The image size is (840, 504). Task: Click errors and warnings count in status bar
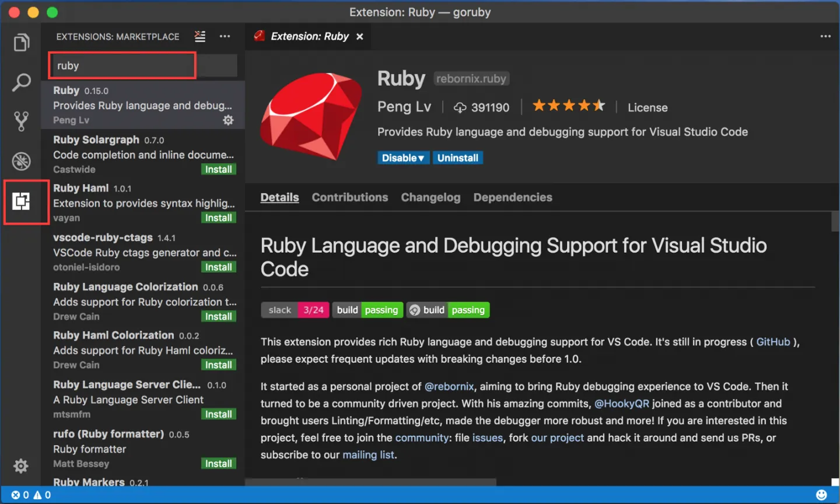click(32, 495)
